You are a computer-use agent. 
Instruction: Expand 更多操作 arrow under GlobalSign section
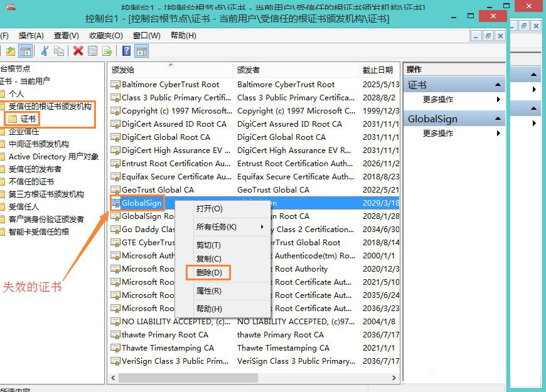point(499,134)
